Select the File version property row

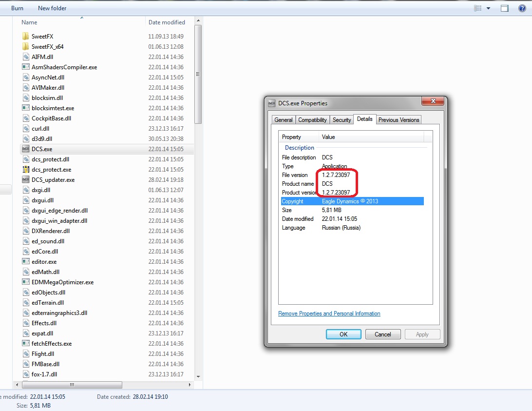352,175
